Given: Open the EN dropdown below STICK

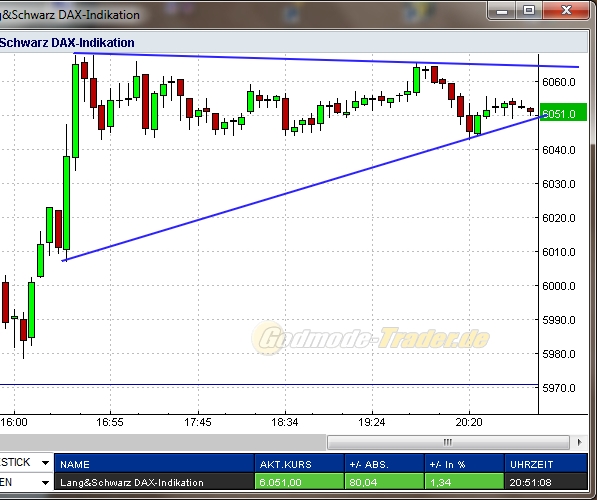Looking at the screenshot, I should click(45, 483).
